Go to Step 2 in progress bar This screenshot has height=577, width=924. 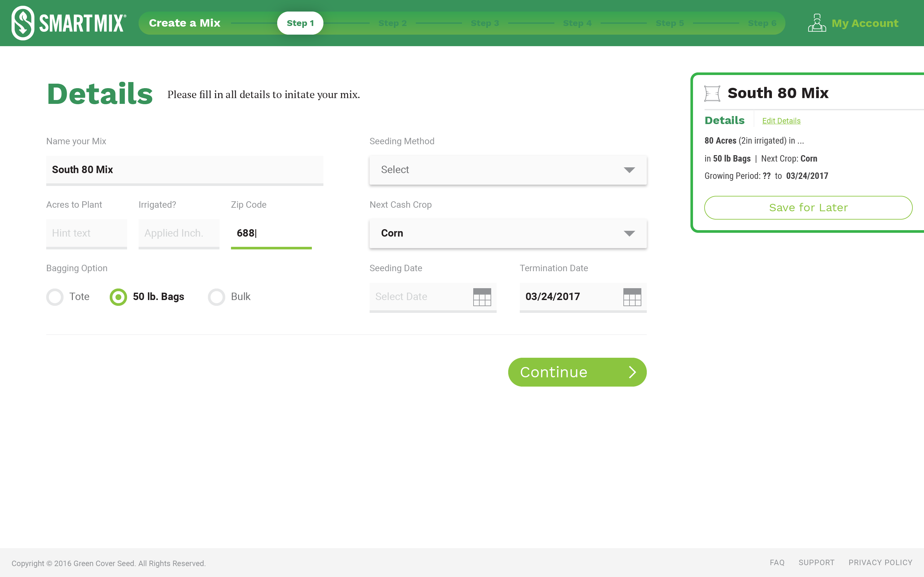click(392, 23)
